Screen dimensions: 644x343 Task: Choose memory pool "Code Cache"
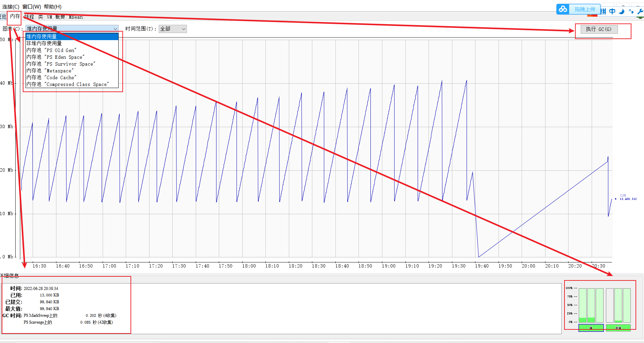click(x=72, y=78)
